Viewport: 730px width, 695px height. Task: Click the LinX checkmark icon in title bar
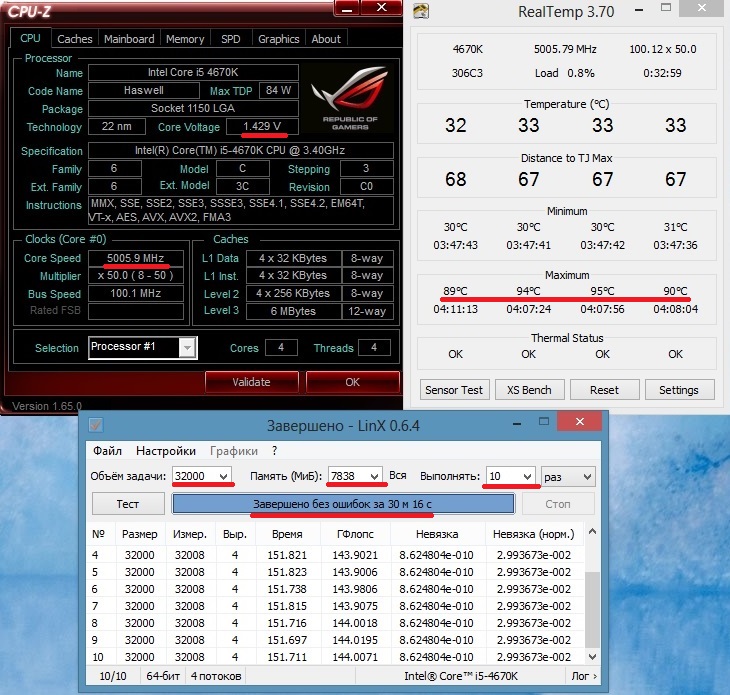[x=96, y=425]
